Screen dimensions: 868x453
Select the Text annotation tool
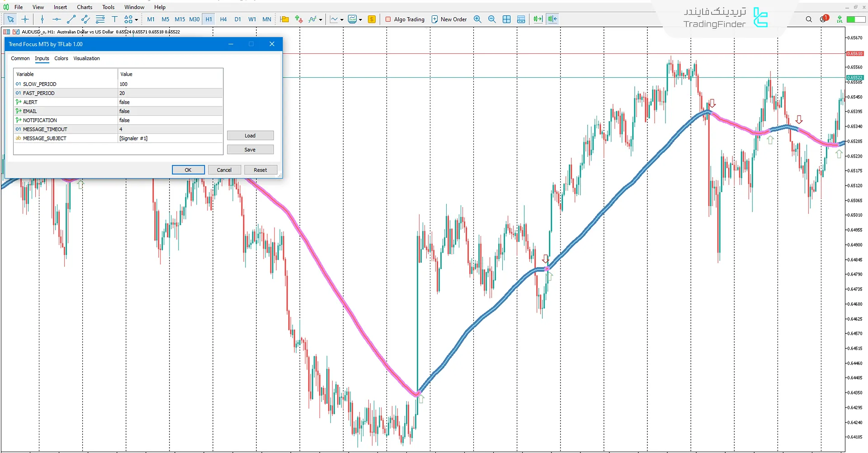click(x=114, y=19)
